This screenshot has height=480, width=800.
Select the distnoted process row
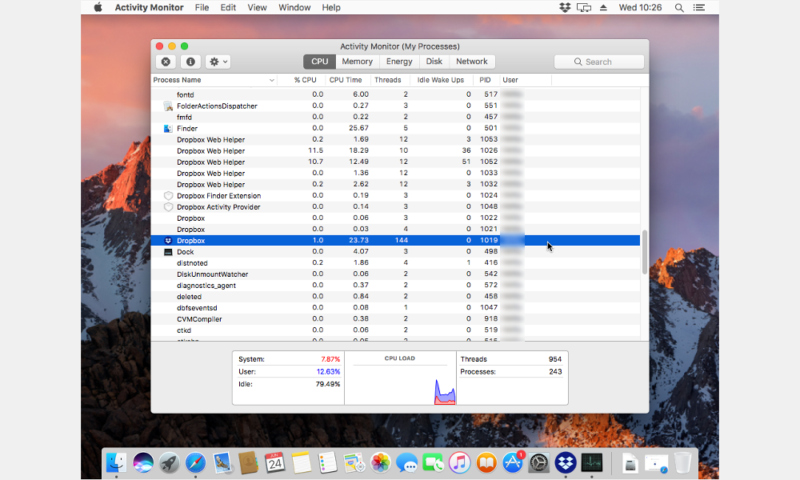(x=395, y=263)
